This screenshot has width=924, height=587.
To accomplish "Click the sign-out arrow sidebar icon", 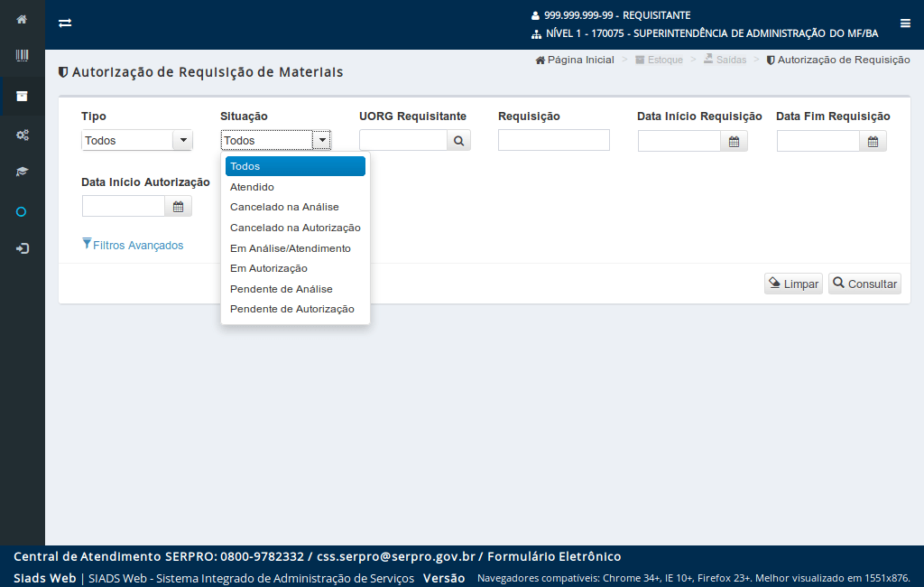I will [x=22, y=248].
